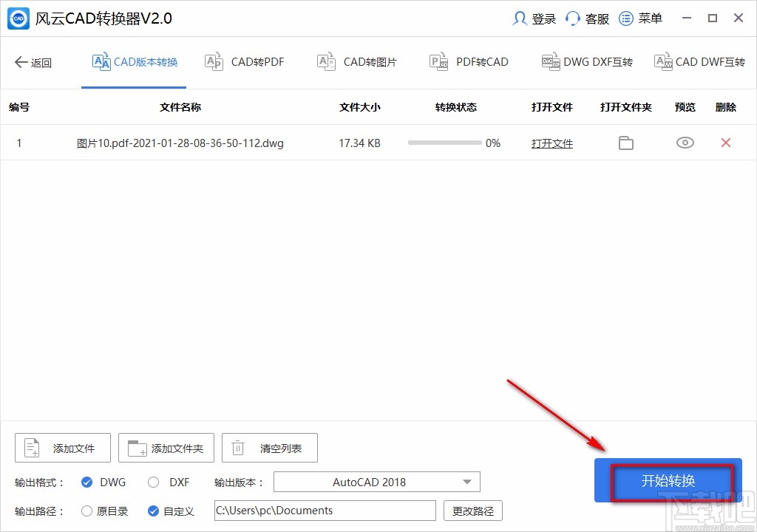This screenshot has height=532, width=757.
Task: Click the 登录 login menu item
Action: pos(532,18)
